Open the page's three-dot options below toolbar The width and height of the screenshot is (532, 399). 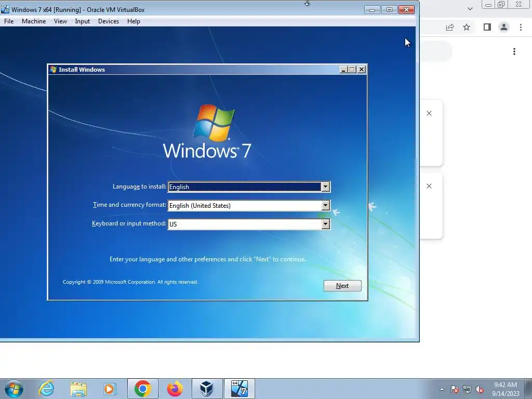point(514,51)
